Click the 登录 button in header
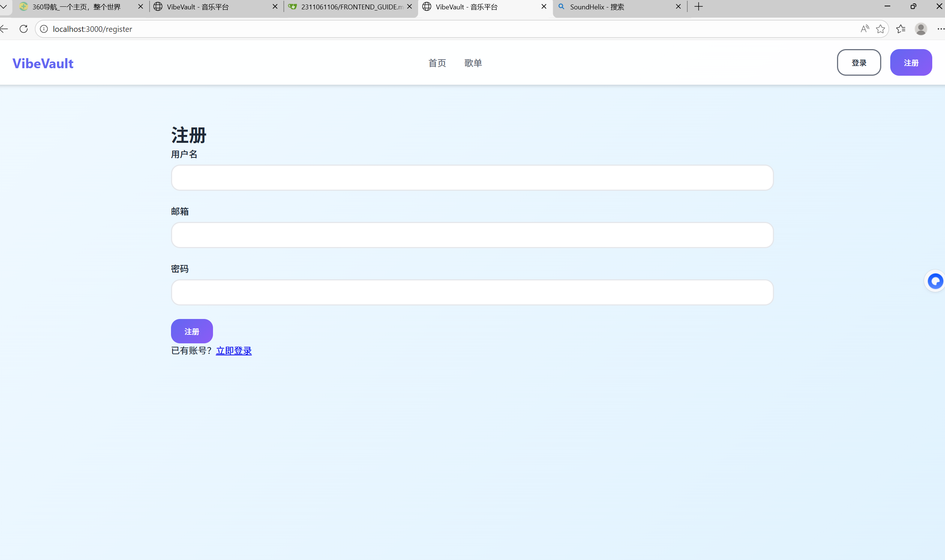Viewport: 945px width, 560px height. tap(859, 63)
